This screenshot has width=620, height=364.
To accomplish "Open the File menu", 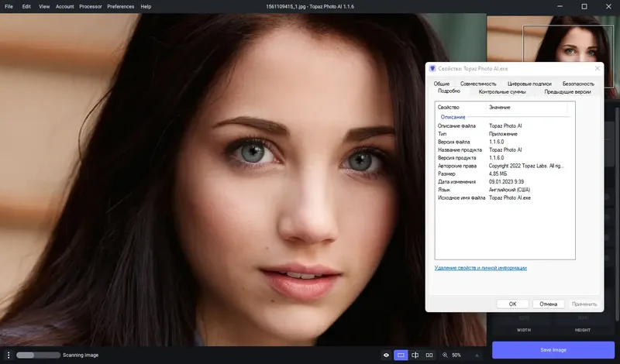I will (x=9, y=6).
